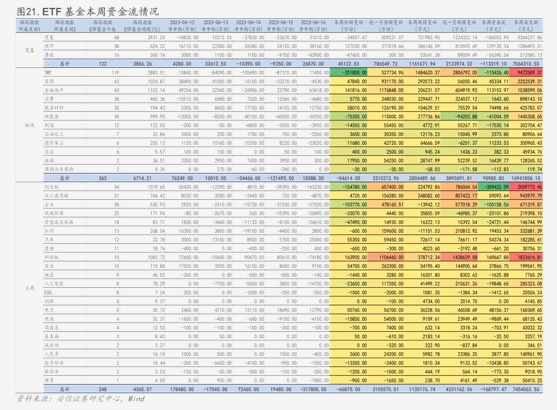Viewport: 557px width, 410px height.
Task: Click the red cell 1438629.58
Action: coord(460,257)
